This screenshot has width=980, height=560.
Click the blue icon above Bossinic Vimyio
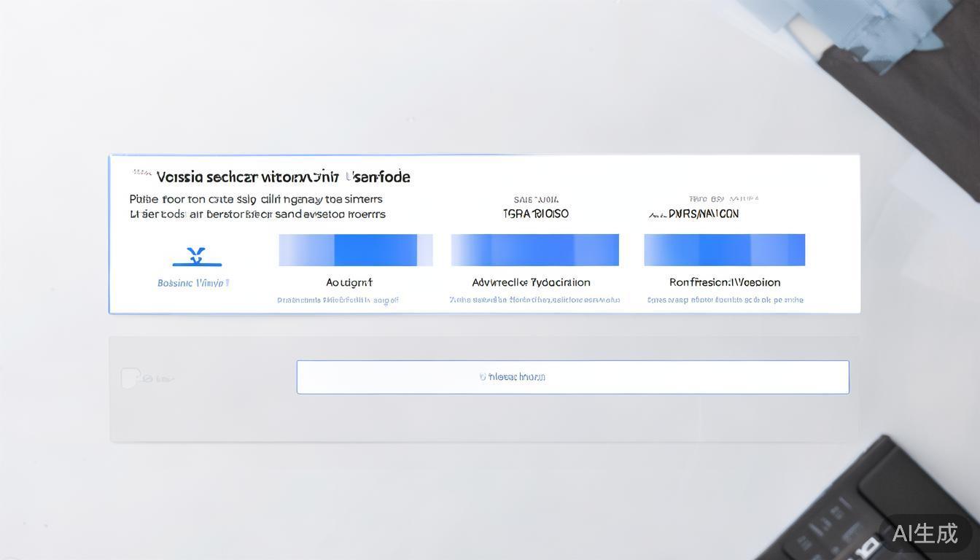[x=196, y=257]
